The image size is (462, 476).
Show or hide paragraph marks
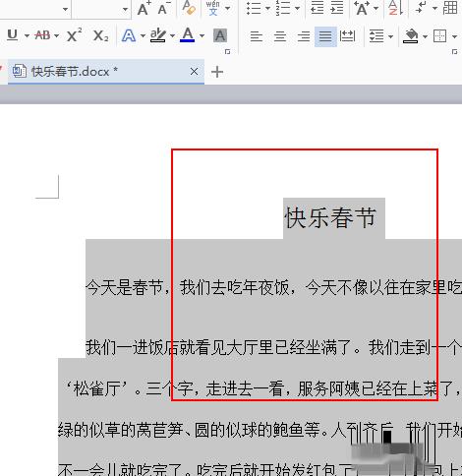421,8
